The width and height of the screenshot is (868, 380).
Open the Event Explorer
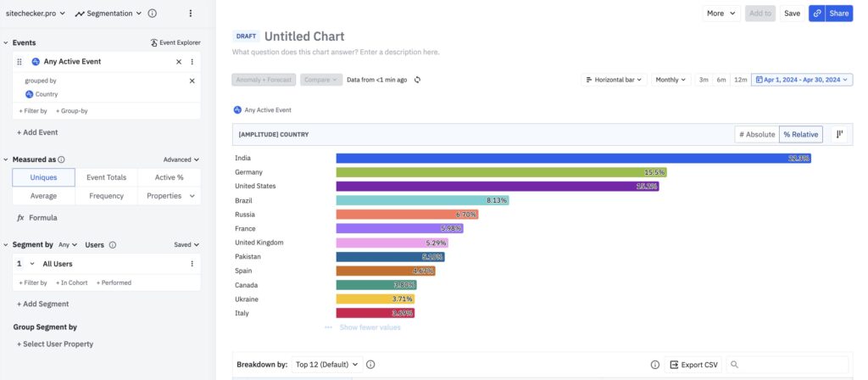175,42
